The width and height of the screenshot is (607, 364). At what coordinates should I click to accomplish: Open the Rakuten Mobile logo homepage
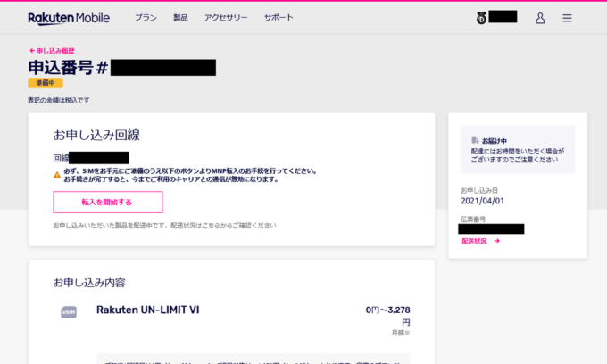69,18
